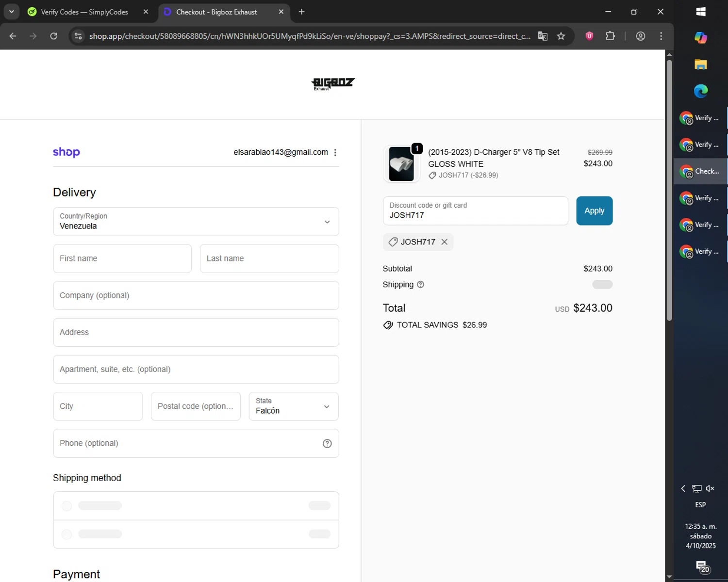728x582 pixels.
Task: Switch to Verify Codes — SimplyCodes tab
Action: pyautogui.click(x=84, y=12)
